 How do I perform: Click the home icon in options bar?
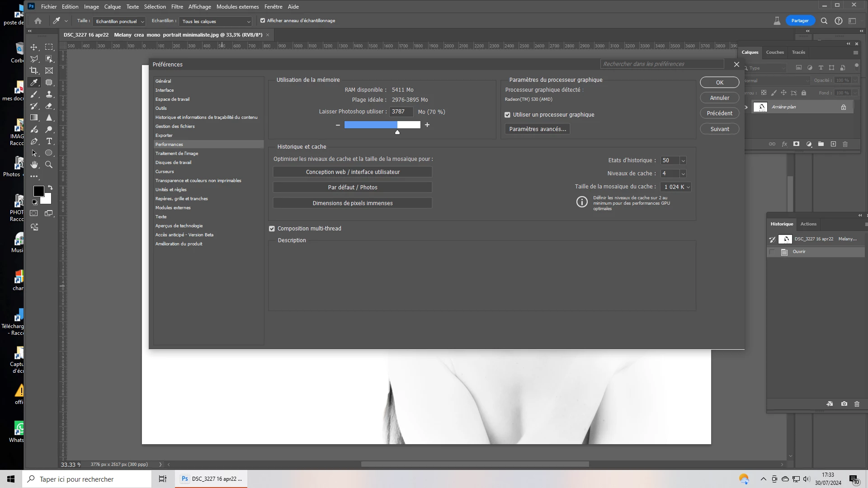click(38, 21)
